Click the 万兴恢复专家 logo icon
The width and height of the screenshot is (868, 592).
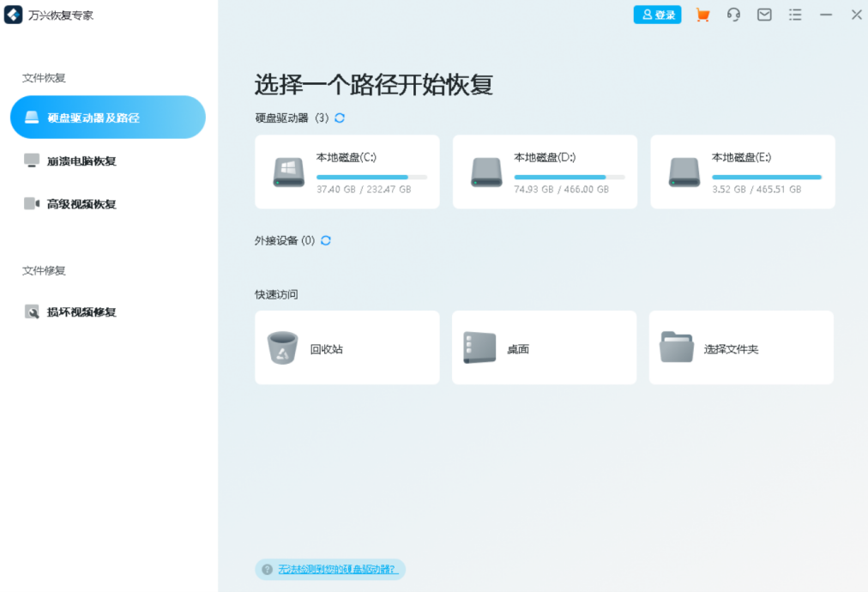click(x=12, y=15)
